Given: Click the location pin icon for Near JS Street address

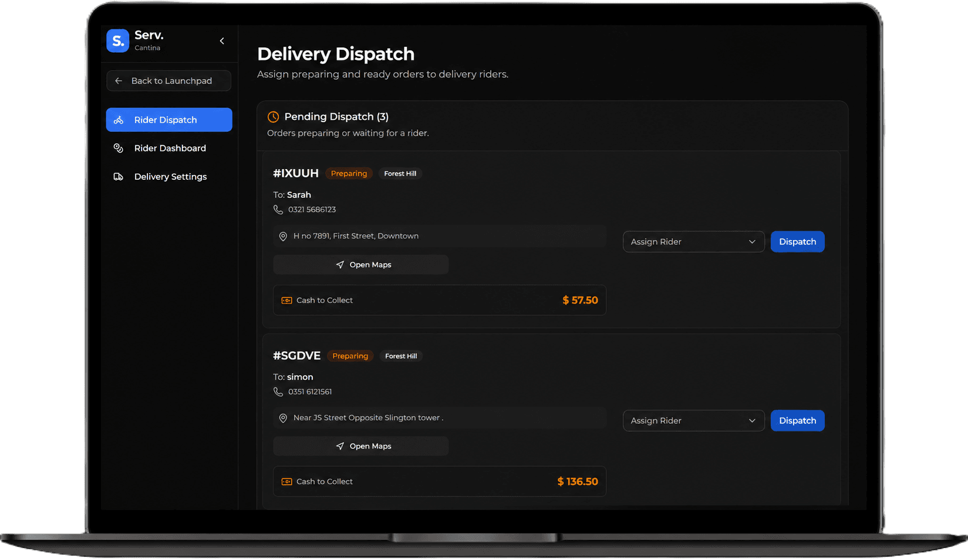Looking at the screenshot, I should coord(283,418).
